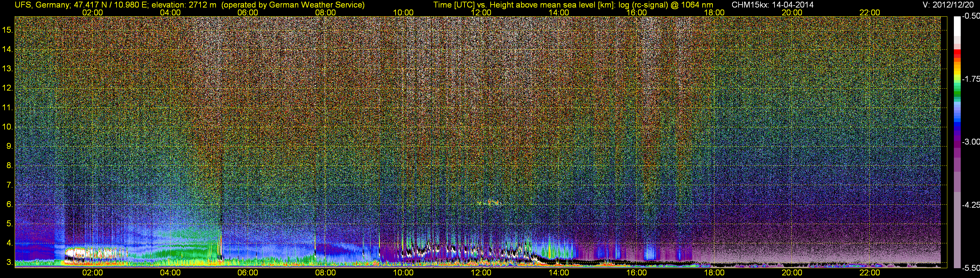The image size is (980, 278).
Task: Select the 08:00 tick label above the plot
Action: 326,12
